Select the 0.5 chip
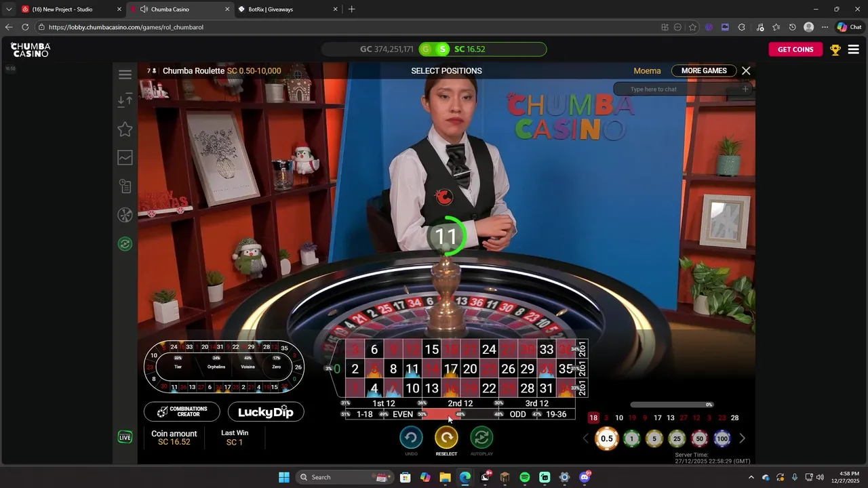 pos(607,439)
